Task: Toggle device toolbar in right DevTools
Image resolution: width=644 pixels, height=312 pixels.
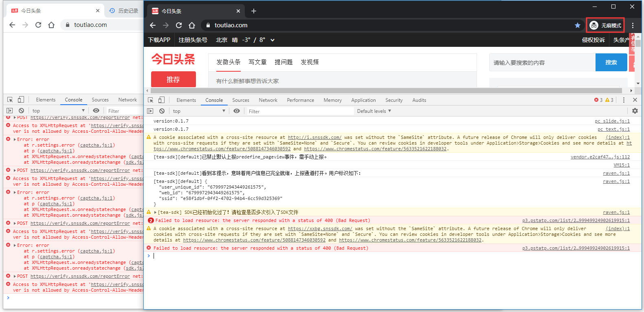Action: [x=161, y=100]
